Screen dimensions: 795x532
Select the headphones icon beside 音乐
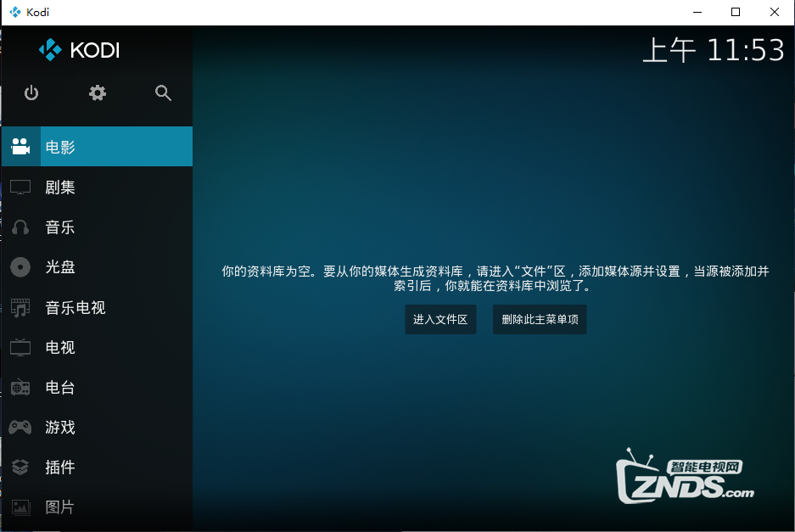20,227
